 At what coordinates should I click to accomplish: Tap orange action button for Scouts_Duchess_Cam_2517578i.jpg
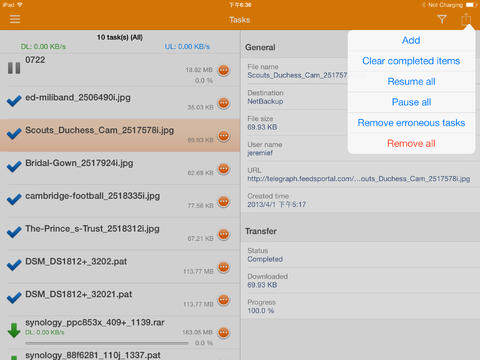[x=224, y=136]
